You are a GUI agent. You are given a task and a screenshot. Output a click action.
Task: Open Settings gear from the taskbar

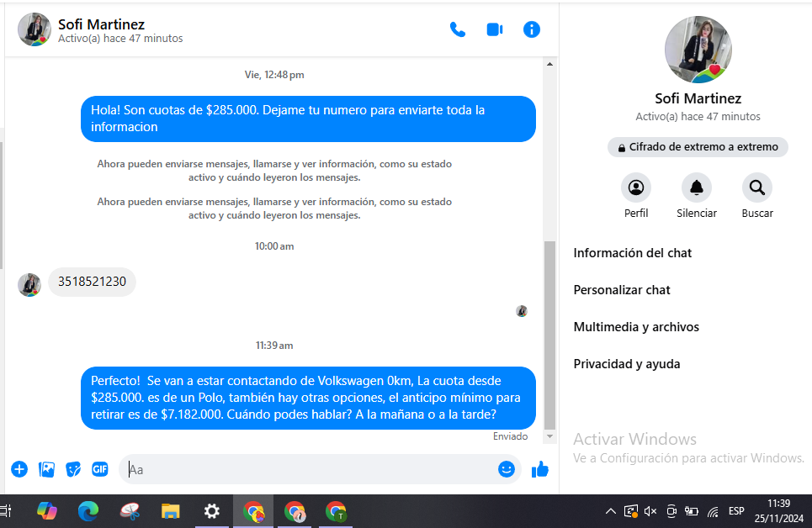click(212, 511)
